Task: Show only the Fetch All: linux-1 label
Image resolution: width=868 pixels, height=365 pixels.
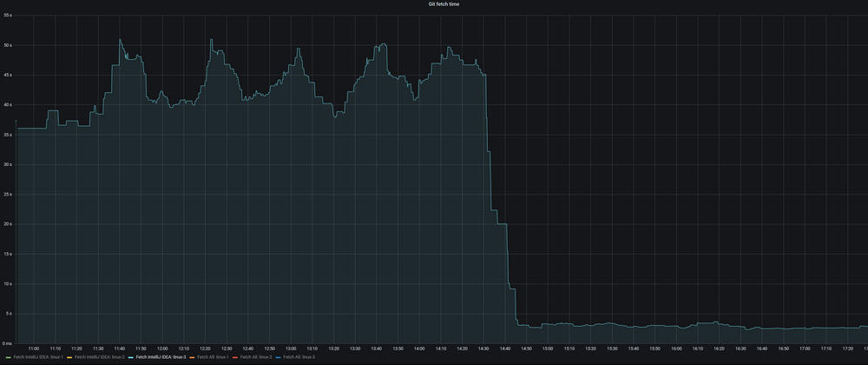Action: [x=213, y=357]
